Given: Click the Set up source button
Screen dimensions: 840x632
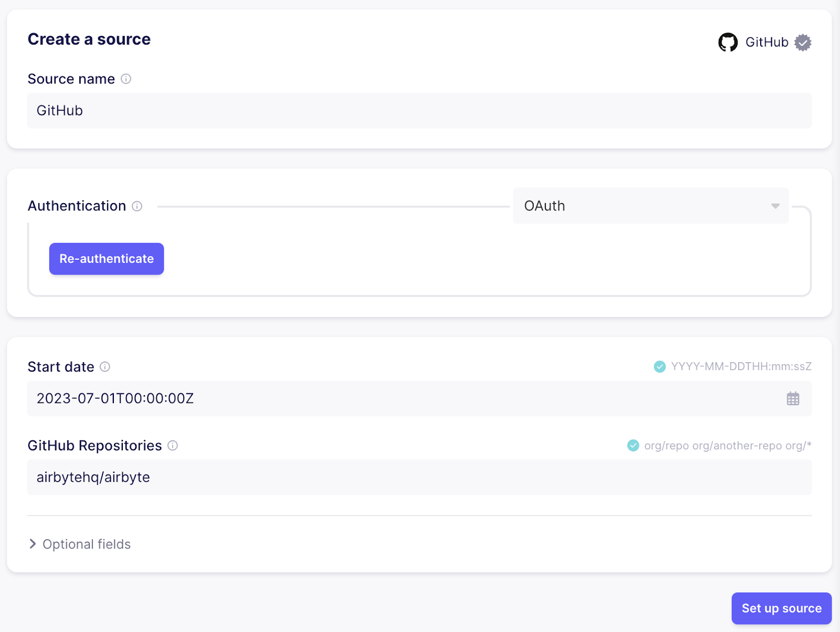Looking at the screenshot, I should (x=781, y=608).
